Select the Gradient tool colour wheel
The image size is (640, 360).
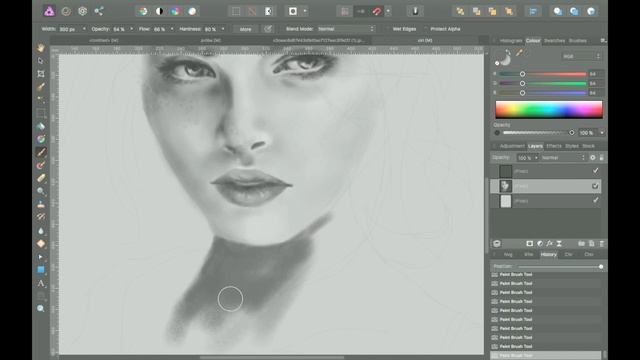click(41, 139)
